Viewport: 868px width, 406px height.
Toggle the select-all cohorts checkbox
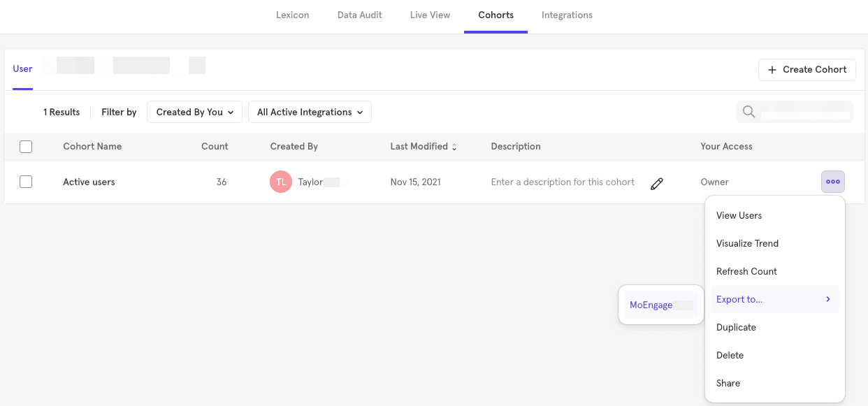pyautogui.click(x=26, y=147)
